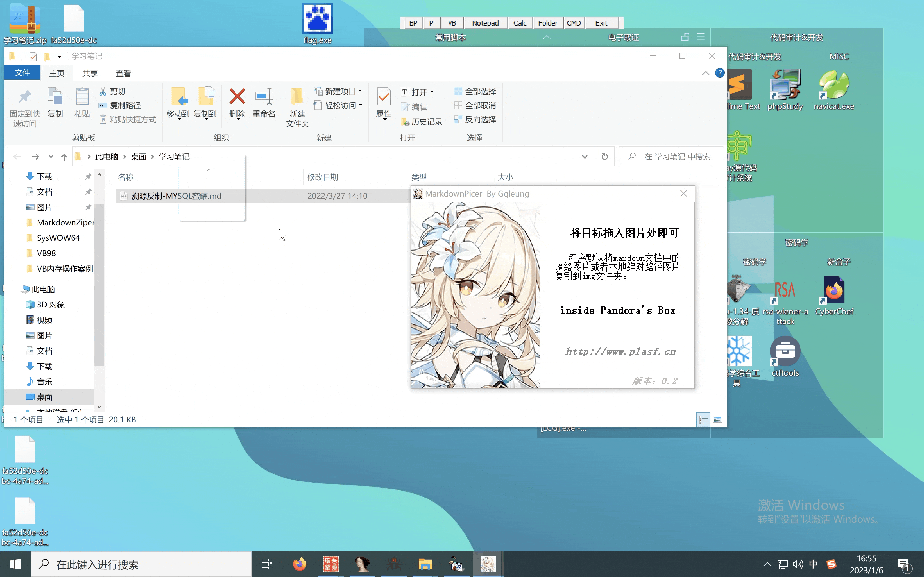Screen dimensions: 924x577
Task: Click New Folder (新建文件夹) icon
Action: [x=297, y=97]
